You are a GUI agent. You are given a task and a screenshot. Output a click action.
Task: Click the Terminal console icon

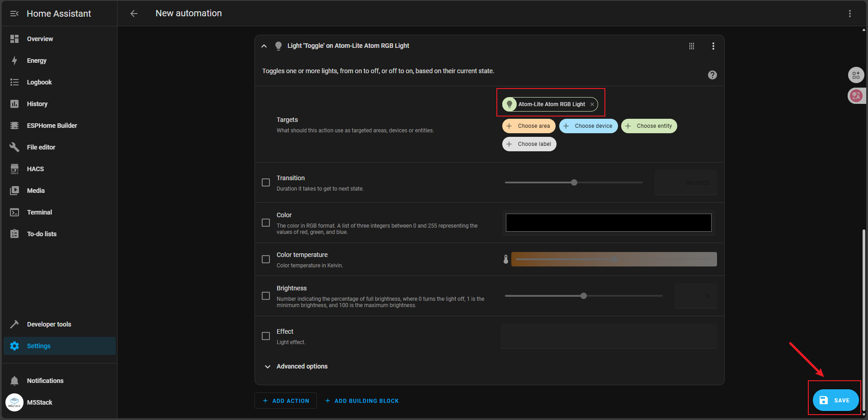(x=14, y=212)
